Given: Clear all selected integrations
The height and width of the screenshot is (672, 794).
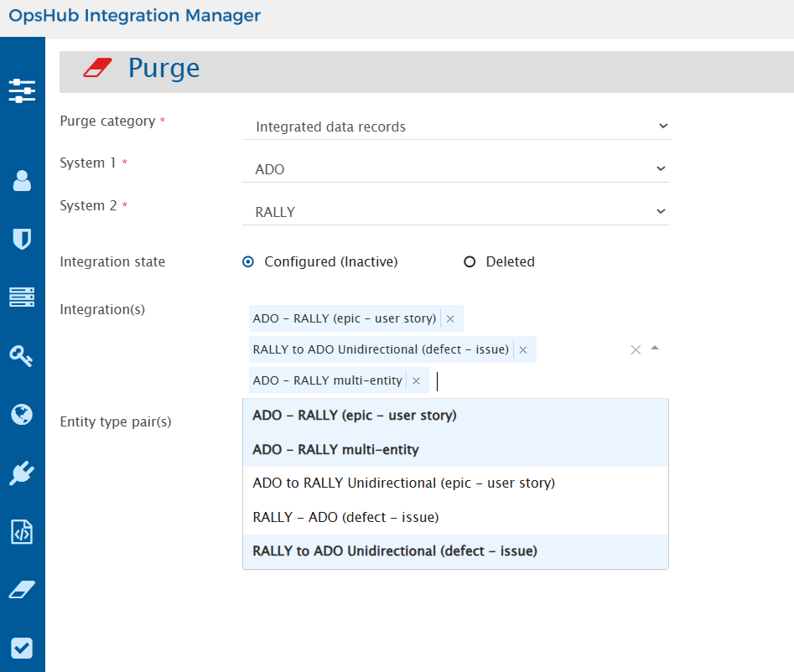Looking at the screenshot, I should point(636,349).
